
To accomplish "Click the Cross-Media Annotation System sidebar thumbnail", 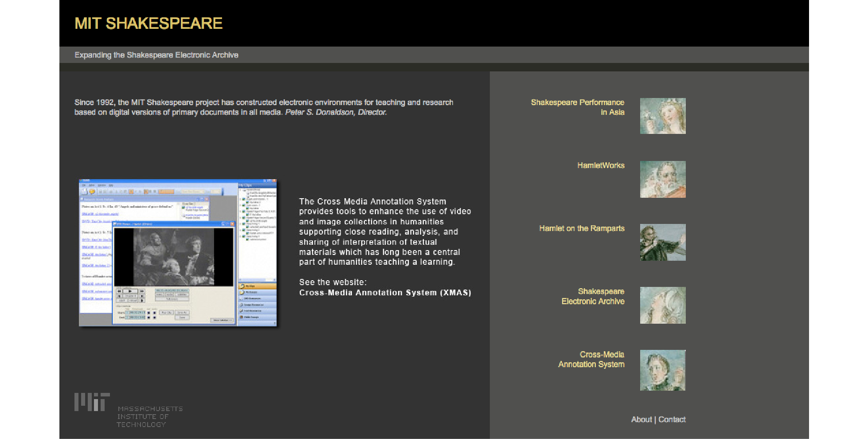I will [662, 370].
